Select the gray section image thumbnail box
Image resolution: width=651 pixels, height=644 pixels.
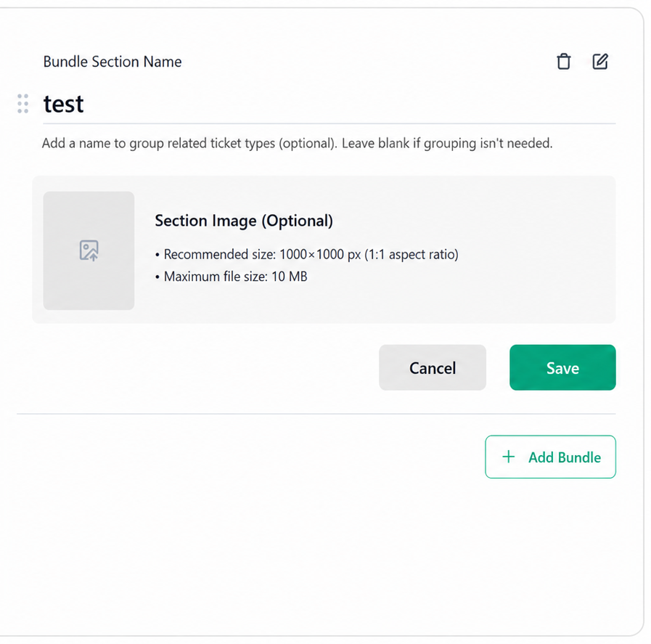tap(89, 250)
